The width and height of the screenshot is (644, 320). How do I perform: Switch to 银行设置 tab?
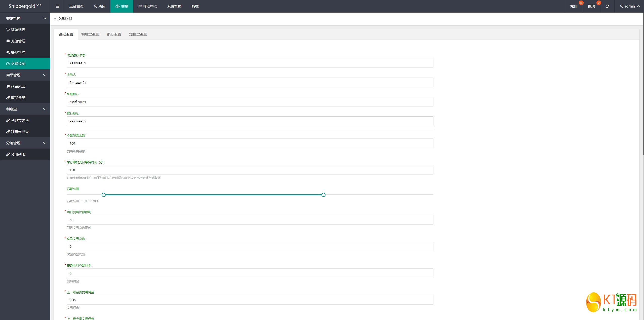114,34
